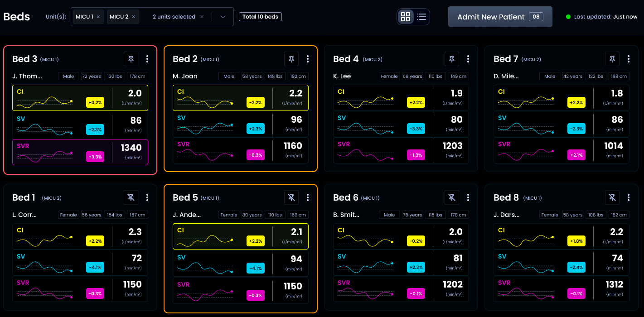The height and width of the screenshot is (317, 644).
Task: Open the Bed 5 three-dot menu
Action: (308, 197)
